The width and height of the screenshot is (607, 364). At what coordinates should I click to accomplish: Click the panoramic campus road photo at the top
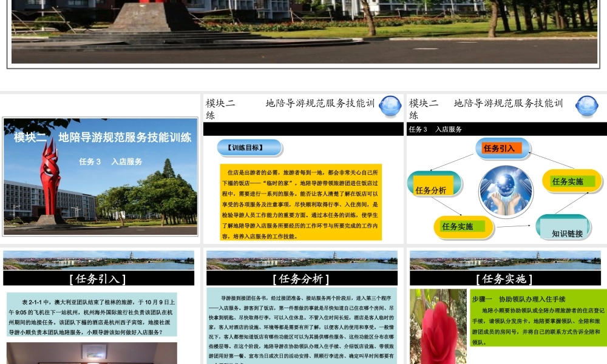(303, 30)
